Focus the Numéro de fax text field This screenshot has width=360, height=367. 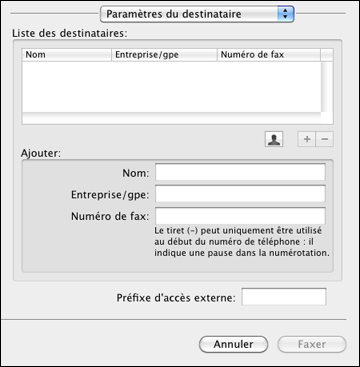pos(240,216)
